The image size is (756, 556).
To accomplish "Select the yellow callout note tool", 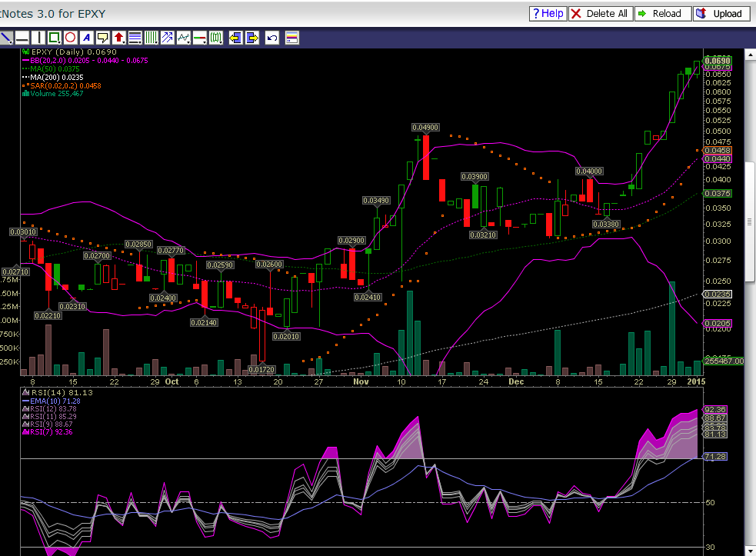I will [x=103, y=38].
